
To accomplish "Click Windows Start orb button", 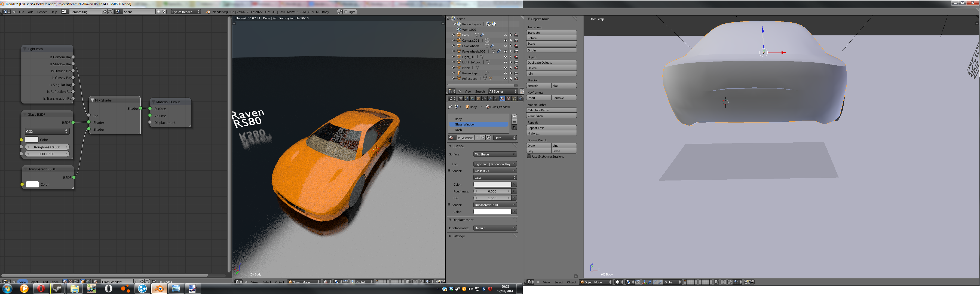I will point(7,289).
